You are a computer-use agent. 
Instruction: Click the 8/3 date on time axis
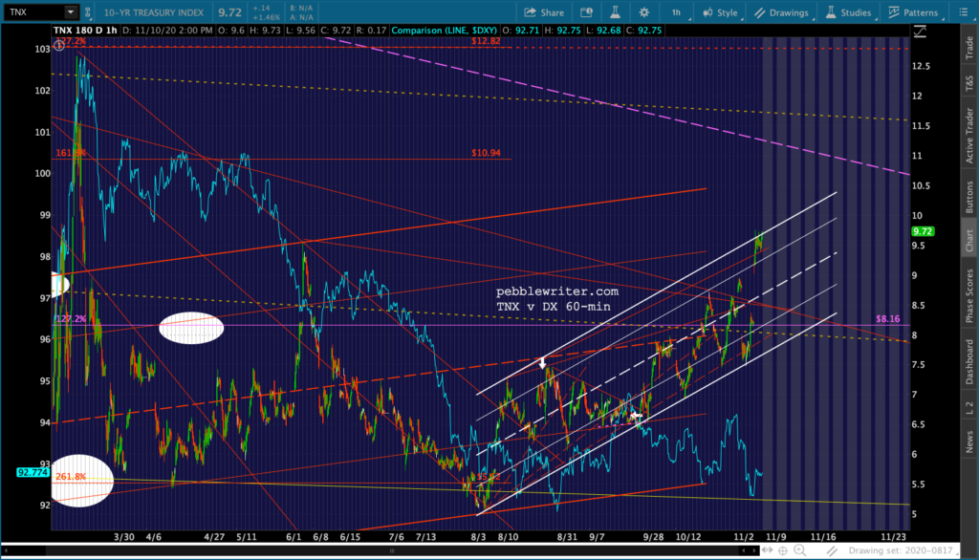(x=478, y=536)
